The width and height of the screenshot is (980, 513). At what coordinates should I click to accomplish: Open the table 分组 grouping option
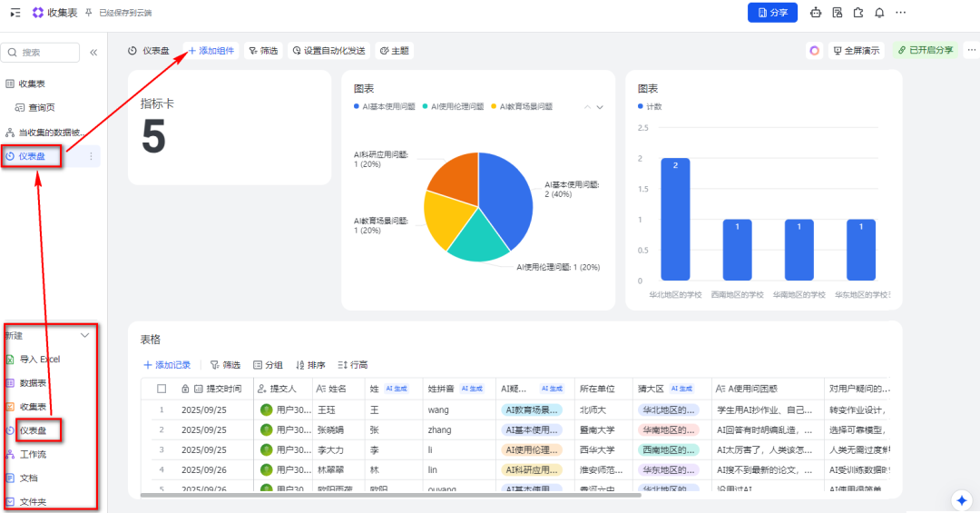pos(268,365)
